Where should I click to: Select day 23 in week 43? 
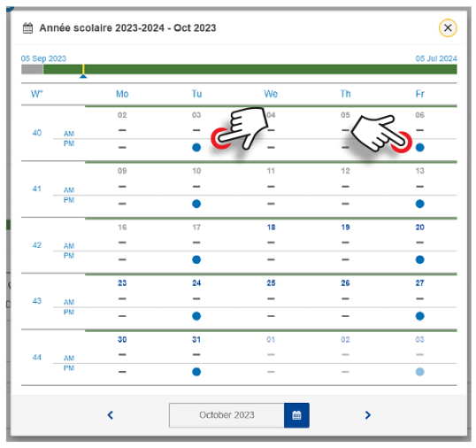click(x=122, y=283)
